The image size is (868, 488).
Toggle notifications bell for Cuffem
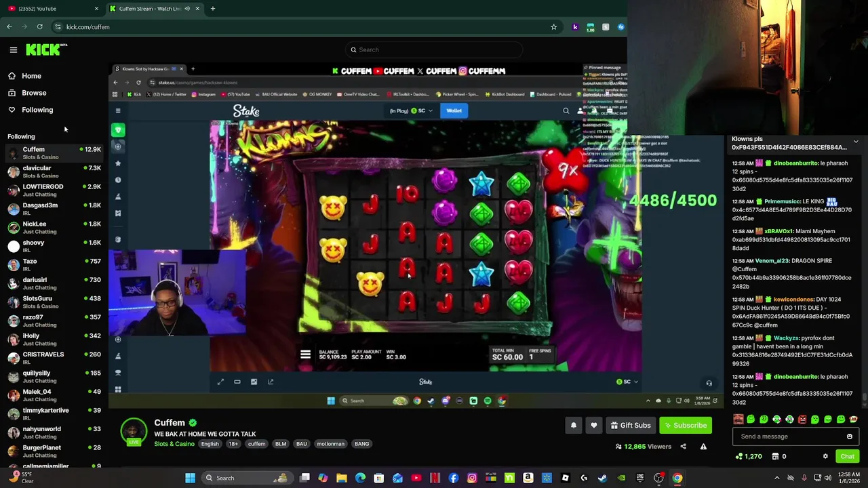(574, 426)
